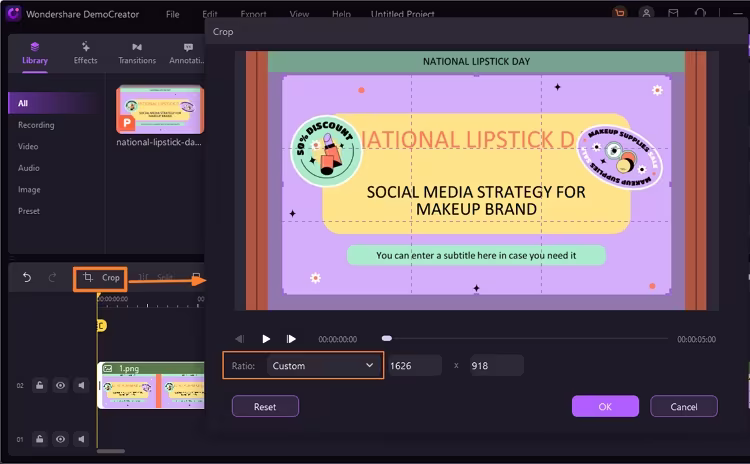Step to the next frame in preview
750x464 pixels.
(291, 339)
